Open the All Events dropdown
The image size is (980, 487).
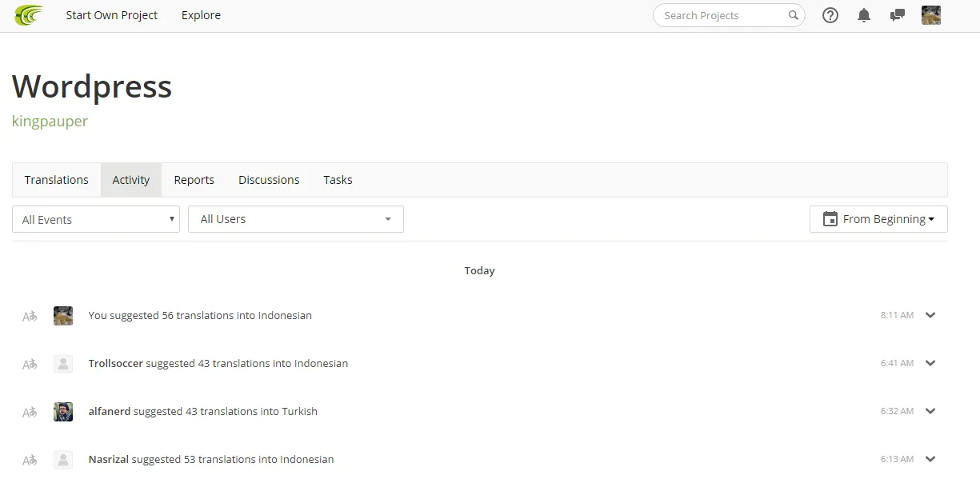point(96,219)
